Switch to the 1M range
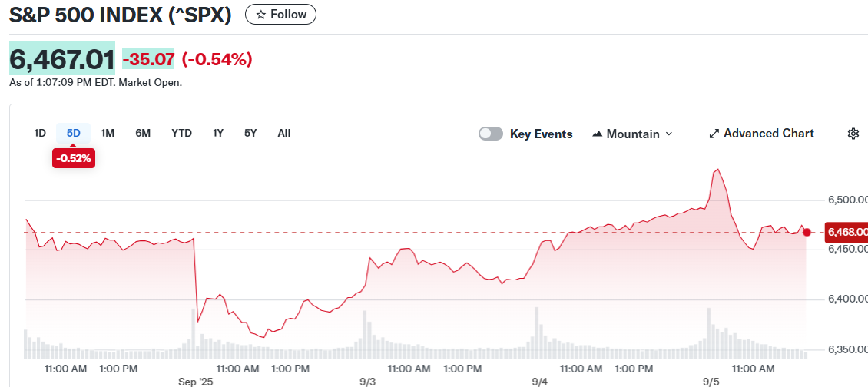Viewport: 868px width, 387px height. (108, 134)
